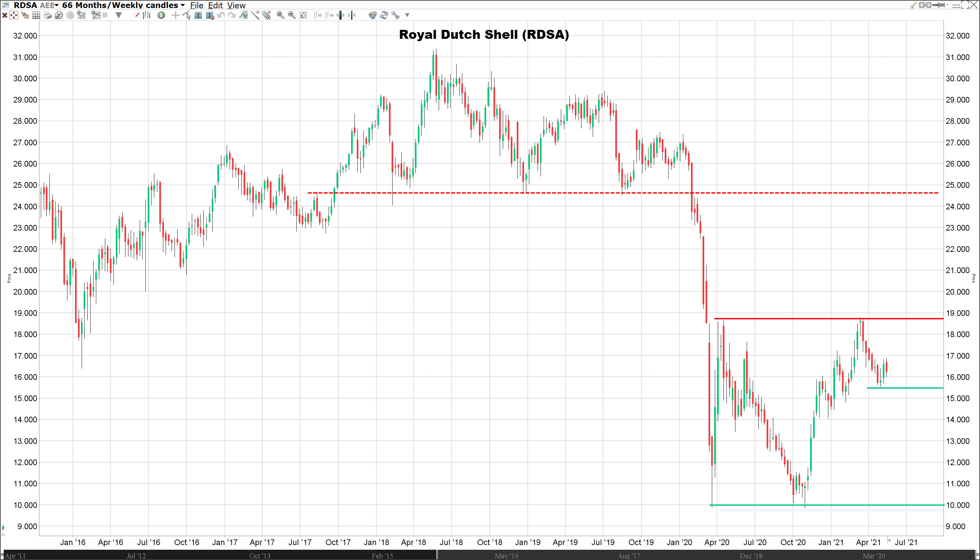Click the add-chart icon with green plus
This screenshot has width=980, height=560.
pos(96,15)
